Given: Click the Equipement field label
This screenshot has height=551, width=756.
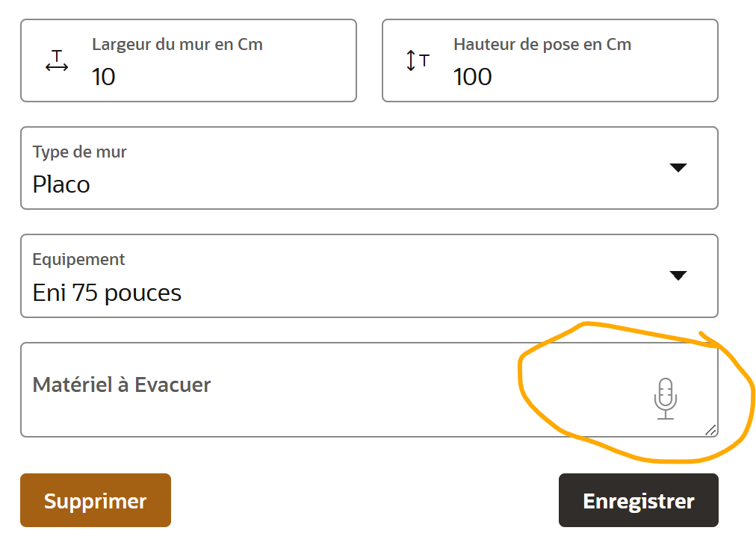Looking at the screenshot, I should pos(78,259).
